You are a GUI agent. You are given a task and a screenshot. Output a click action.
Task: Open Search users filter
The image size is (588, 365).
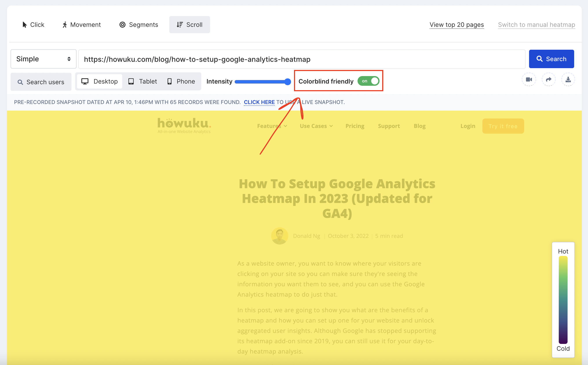41,82
